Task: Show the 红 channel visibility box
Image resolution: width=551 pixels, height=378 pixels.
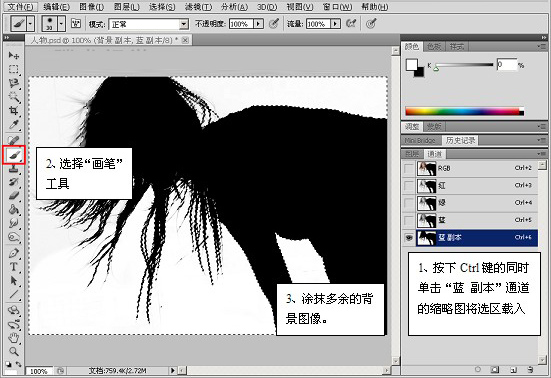Action: coord(409,185)
